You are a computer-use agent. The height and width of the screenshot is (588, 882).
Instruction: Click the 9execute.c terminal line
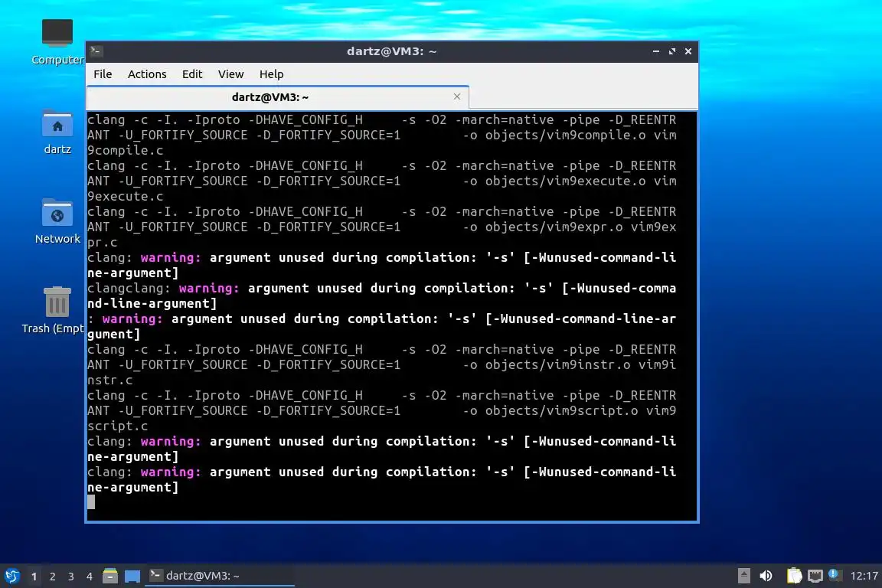(x=126, y=196)
